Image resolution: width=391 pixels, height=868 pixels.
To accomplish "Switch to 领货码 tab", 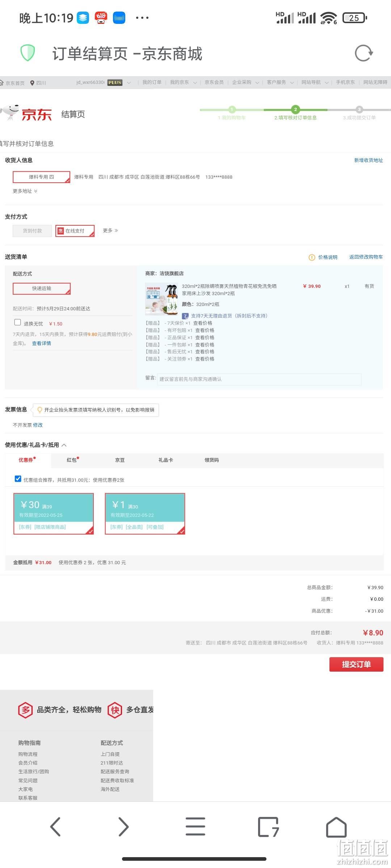I will pos(211,460).
